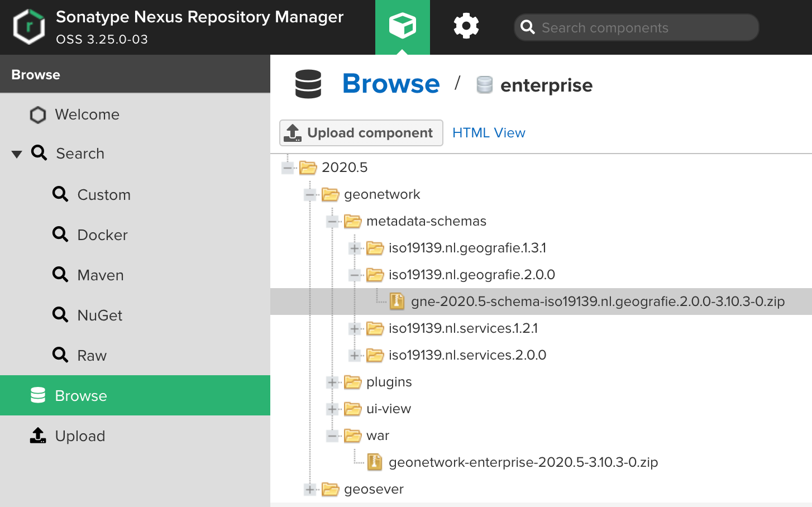Viewport: 812px width, 507px height.
Task: Click the enterprise repository icon in the breadcrumb
Action: [484, 85]
